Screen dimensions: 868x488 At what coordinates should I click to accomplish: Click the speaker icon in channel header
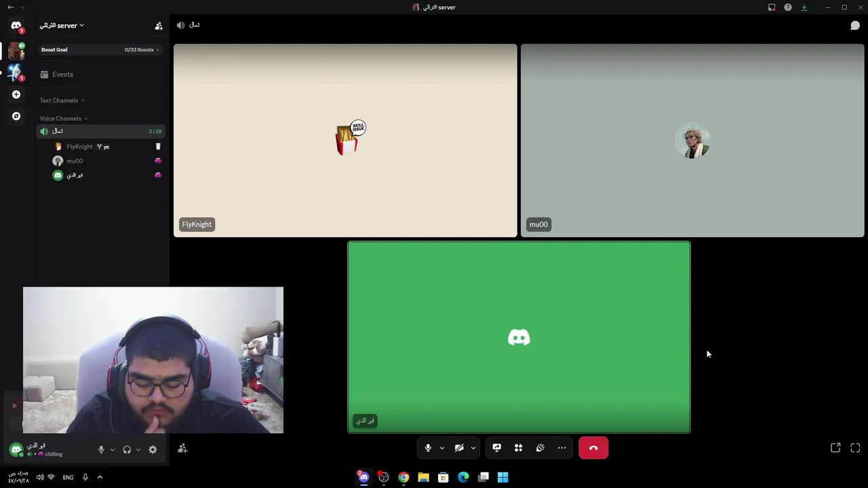180,25
